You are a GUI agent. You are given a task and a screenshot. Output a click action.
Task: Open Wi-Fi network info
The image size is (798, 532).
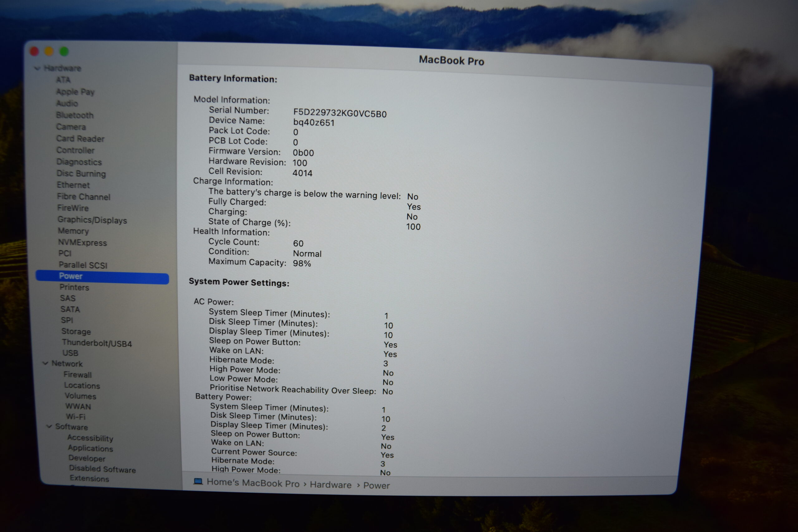(76, 417)
